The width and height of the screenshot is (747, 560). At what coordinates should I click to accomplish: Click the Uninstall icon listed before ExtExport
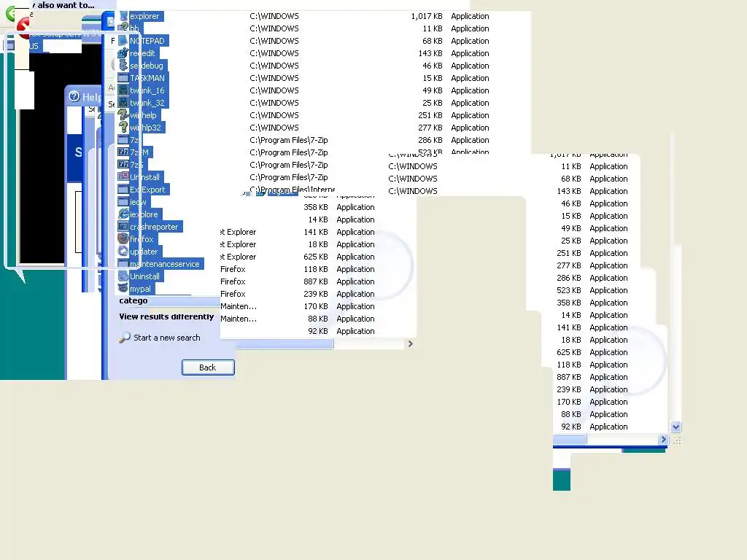pyautogui.click(x=123, y=177)
